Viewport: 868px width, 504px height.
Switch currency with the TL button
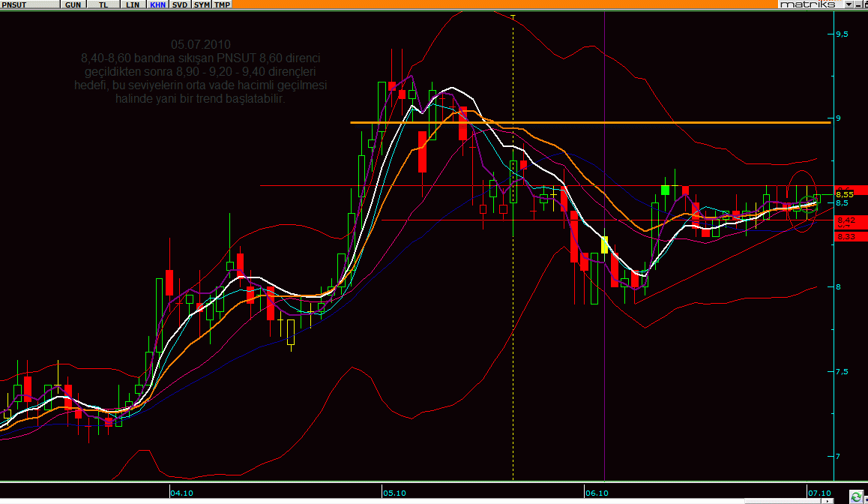click(x=103, y=4)
